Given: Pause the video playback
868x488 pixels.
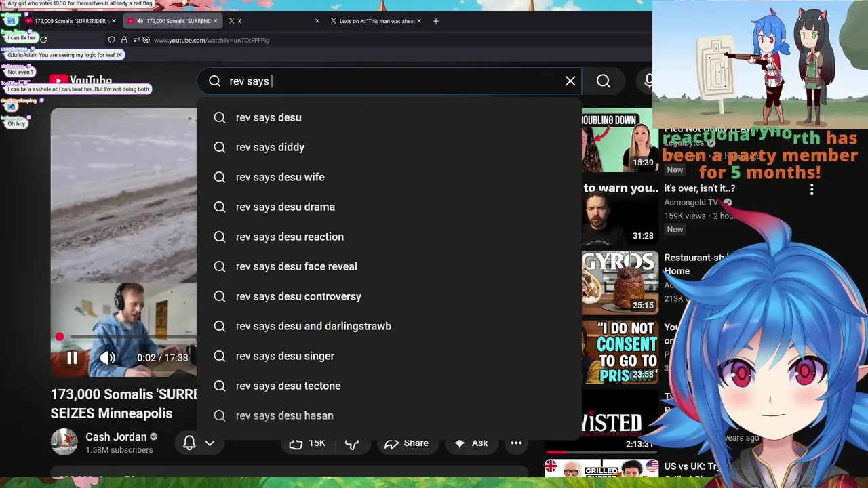Looking at the screenshot, I should [x=72, y=358].
